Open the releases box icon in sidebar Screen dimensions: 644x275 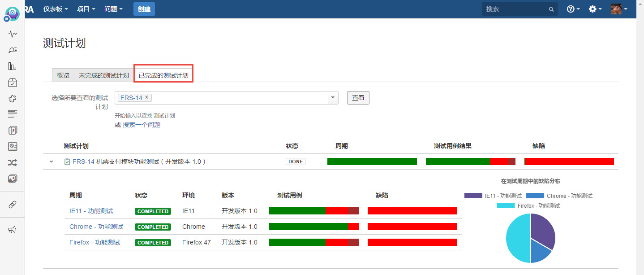13,83
